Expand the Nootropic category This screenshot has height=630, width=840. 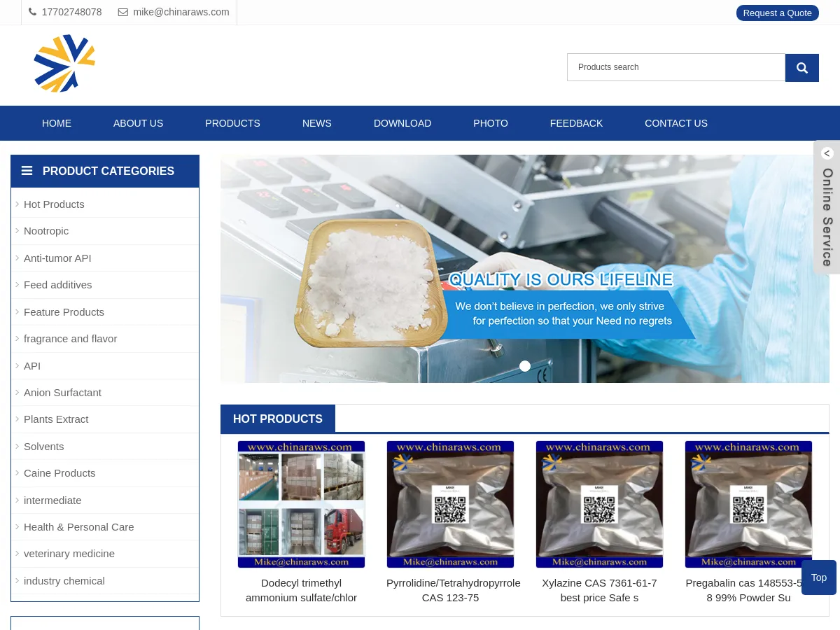(x=46, y=231)
